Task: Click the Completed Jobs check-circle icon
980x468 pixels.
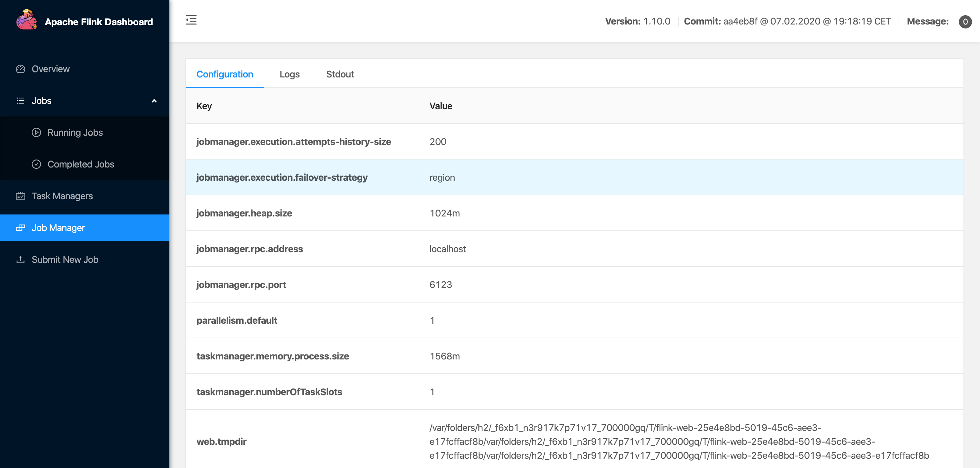Action: (x=36, y=164)
